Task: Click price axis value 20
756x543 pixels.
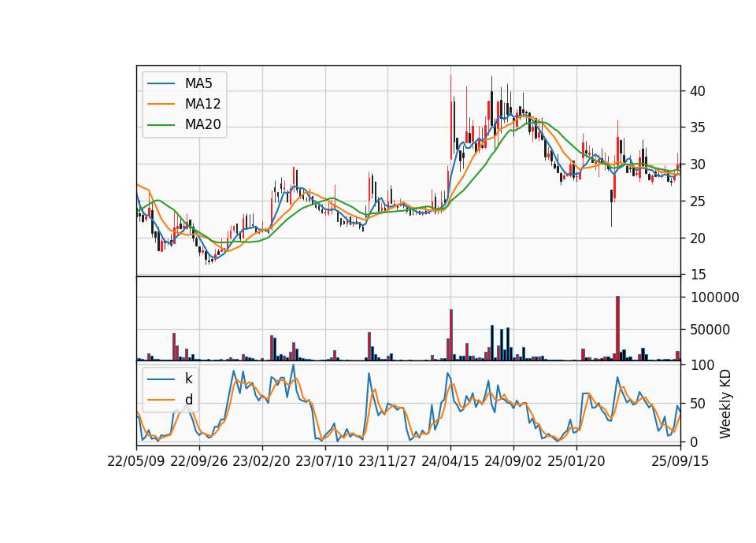Action: click(697, 238)
